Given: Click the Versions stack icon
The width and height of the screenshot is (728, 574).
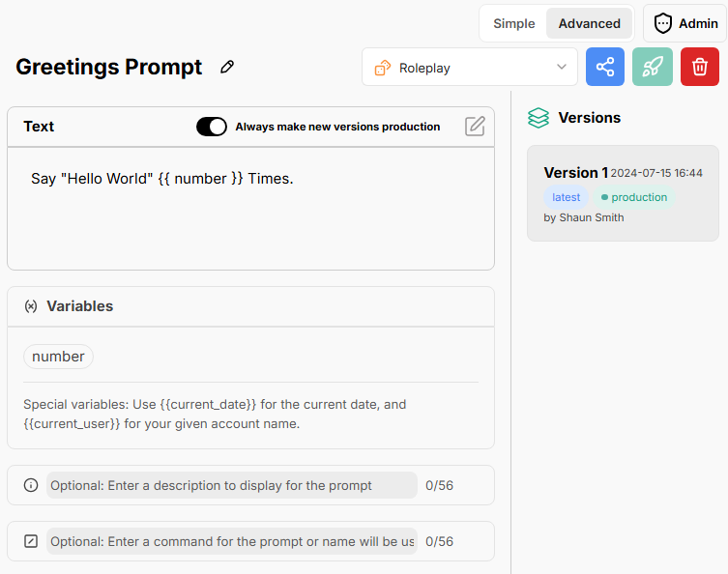Looking at the screenshot, I should tap(539, 118).
